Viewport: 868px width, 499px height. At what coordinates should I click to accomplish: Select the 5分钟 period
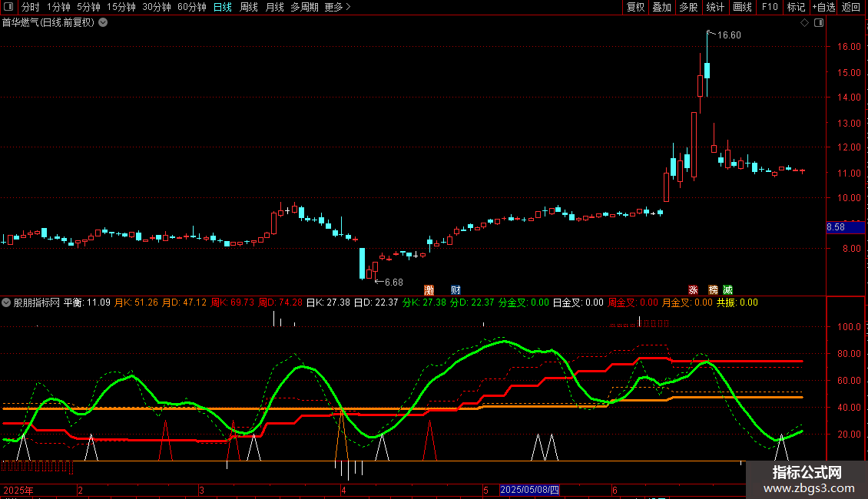[88, 7]
